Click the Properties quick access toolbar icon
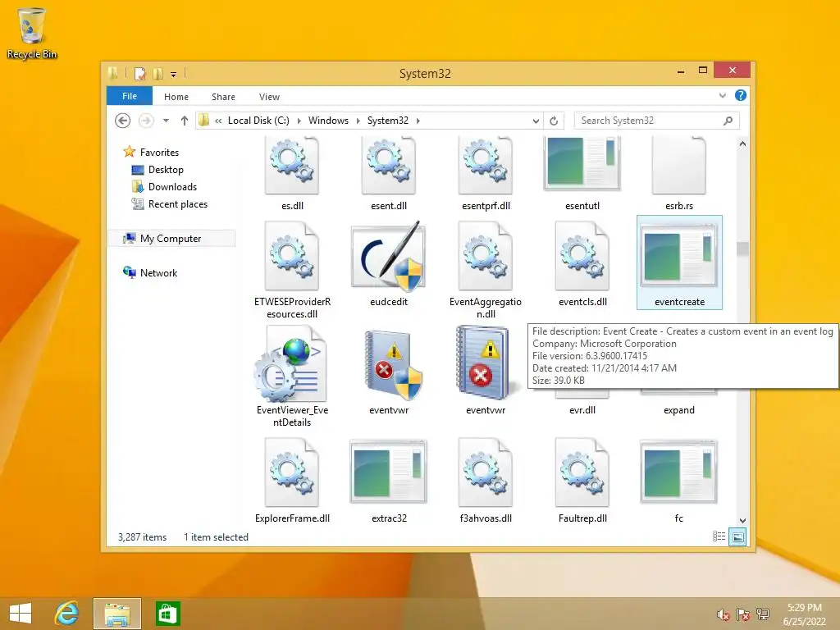840x630 pixels. 139,73
